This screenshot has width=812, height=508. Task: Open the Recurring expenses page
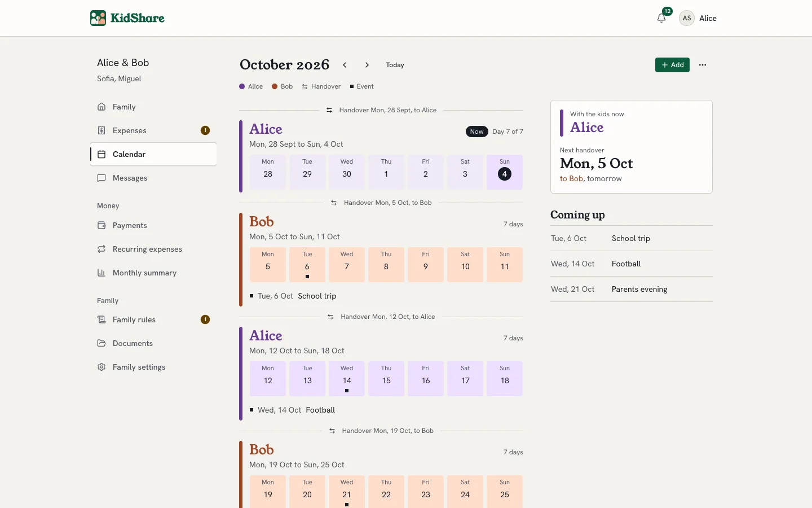pyautogui.click(x=153, y=249)
